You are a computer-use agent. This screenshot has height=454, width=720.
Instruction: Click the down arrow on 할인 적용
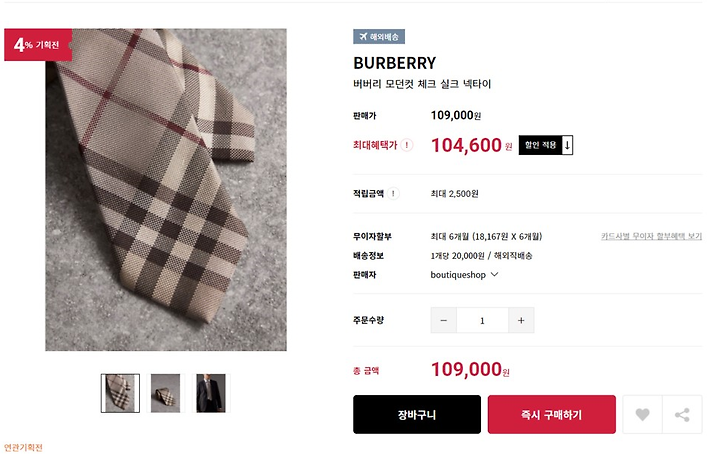click(x=567, y=145)
